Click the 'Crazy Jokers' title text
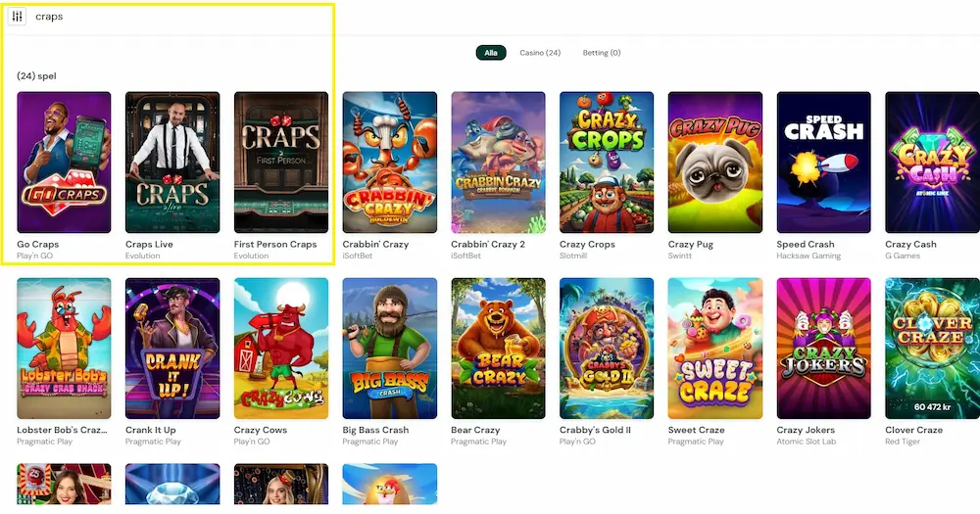 [806, 430]
